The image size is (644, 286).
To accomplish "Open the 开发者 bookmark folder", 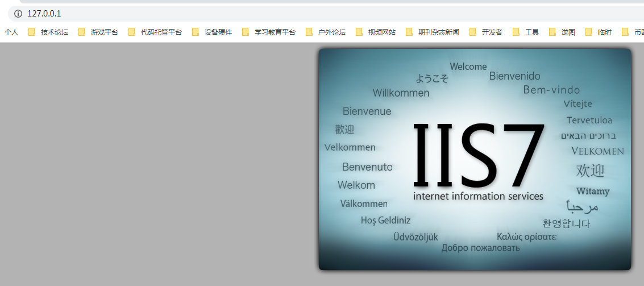I will click(486, 32).
